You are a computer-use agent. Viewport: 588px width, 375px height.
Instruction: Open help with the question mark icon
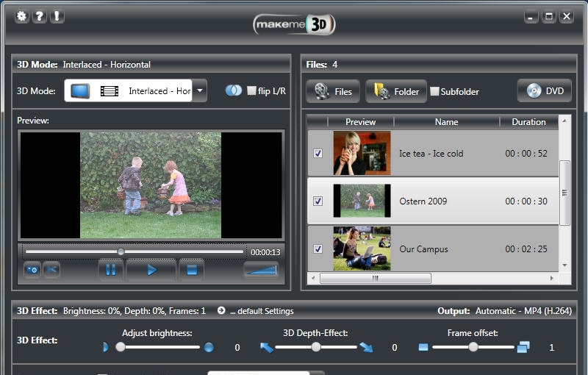(39, 16)
